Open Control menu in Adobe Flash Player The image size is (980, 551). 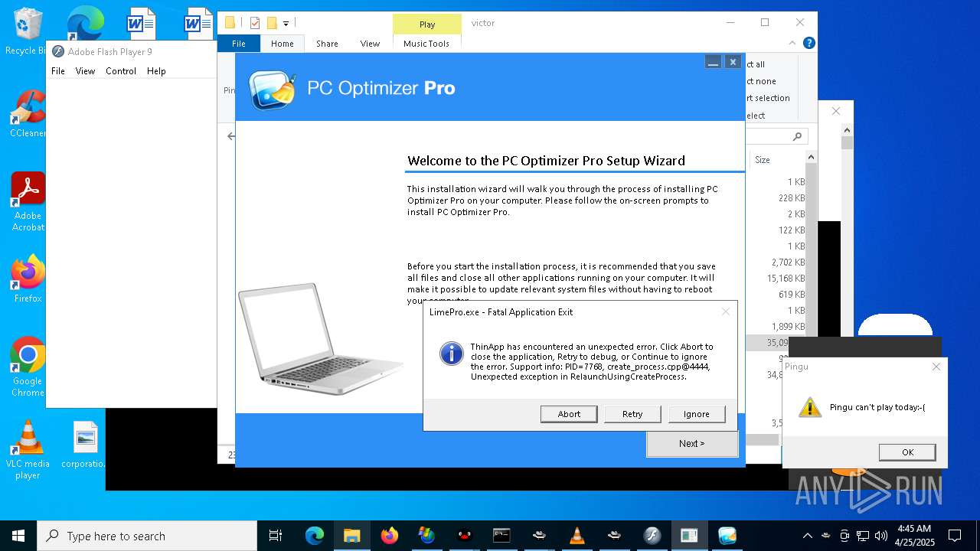121,71
